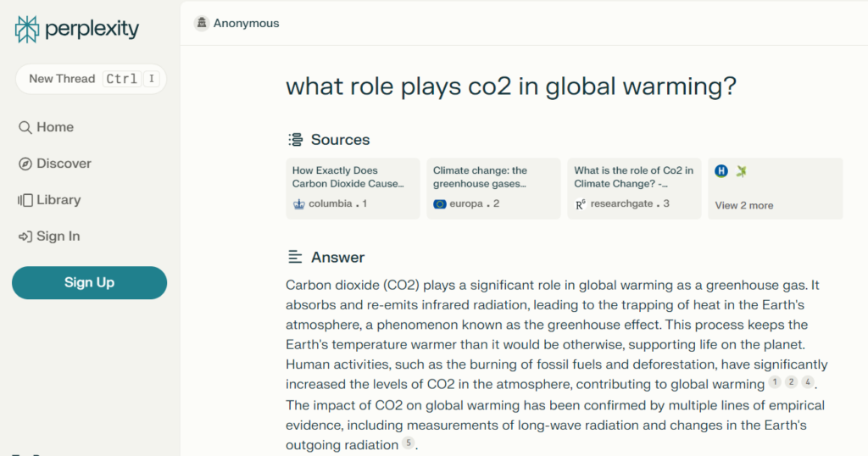Click the Answer section lines icon
The image size is (868, 456).
click(295, 258)
